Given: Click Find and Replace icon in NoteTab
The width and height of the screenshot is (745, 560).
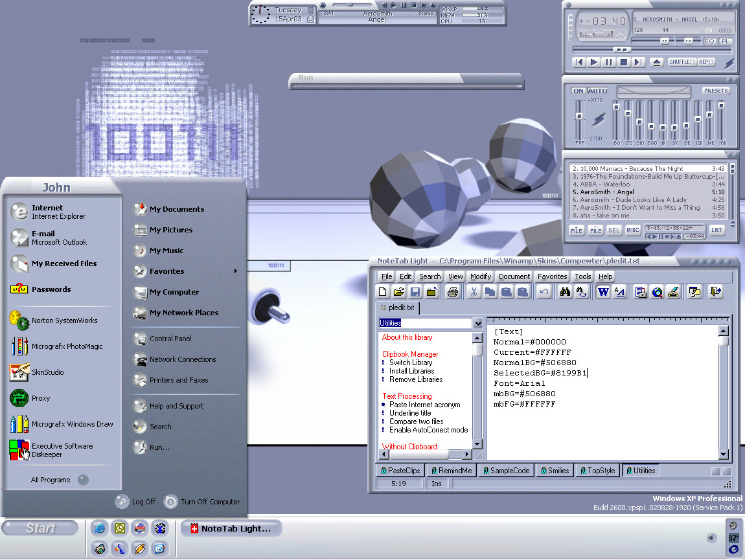Looking at the screenshot, I should coord(581,292).
